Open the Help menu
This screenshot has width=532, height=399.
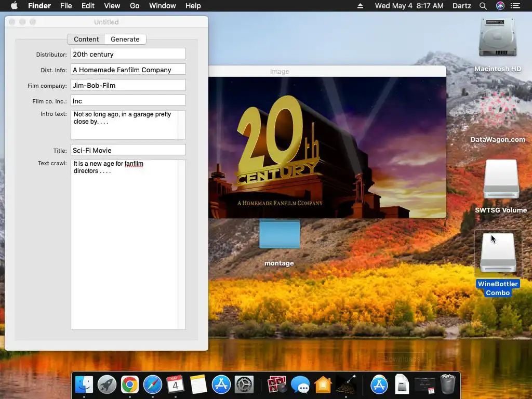193,6
